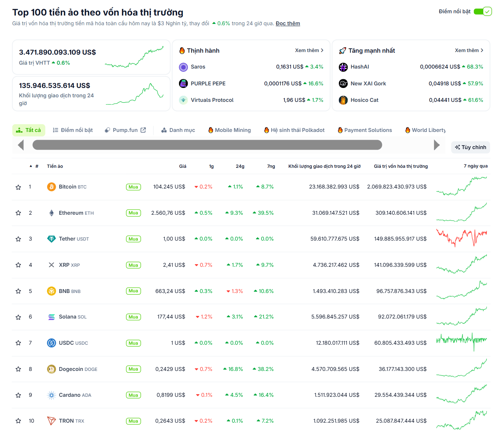This screenshot has height=433, width=504.
Task: Click Mua button for TRON
Action: (133, 421)
